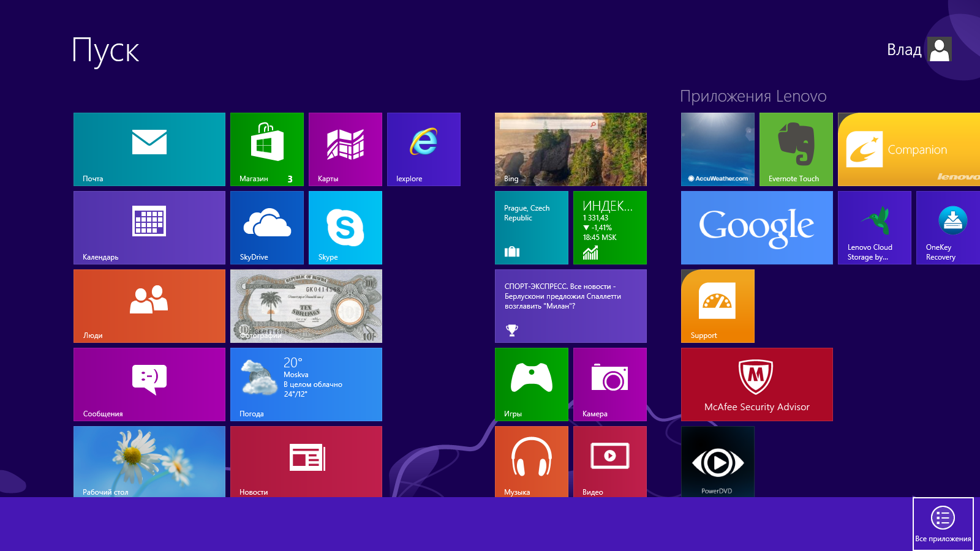Launch the PowerDVD tile
The width and height of the screenshot is (980, 551).
coord(718,462)
